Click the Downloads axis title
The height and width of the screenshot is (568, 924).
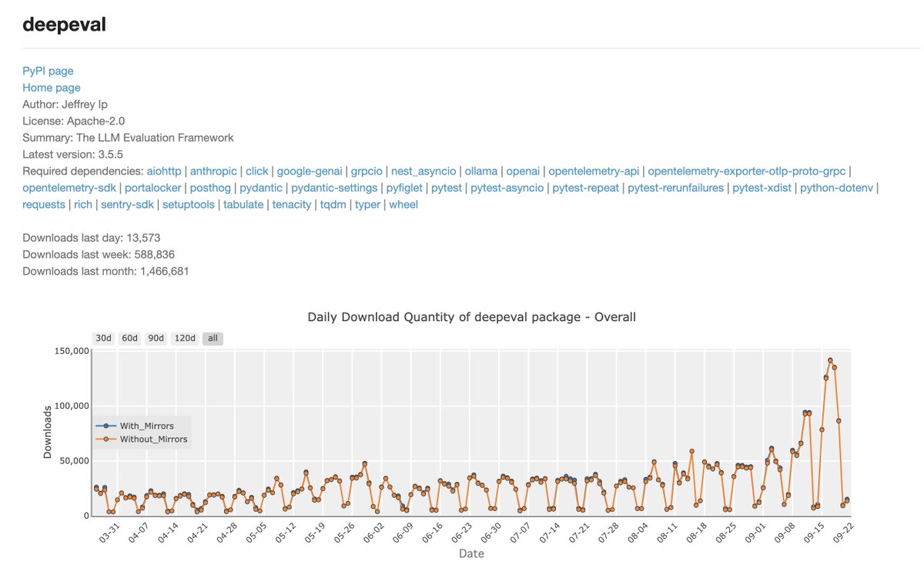coord(47,432)
